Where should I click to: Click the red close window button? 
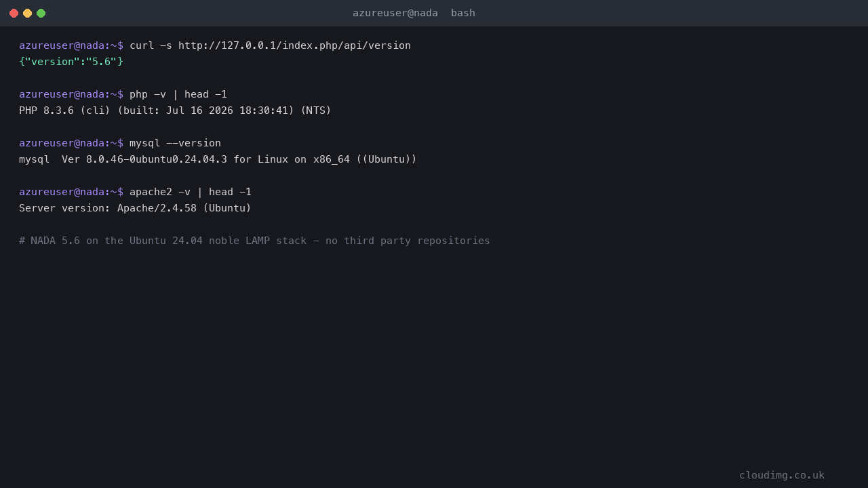point(14,13)
